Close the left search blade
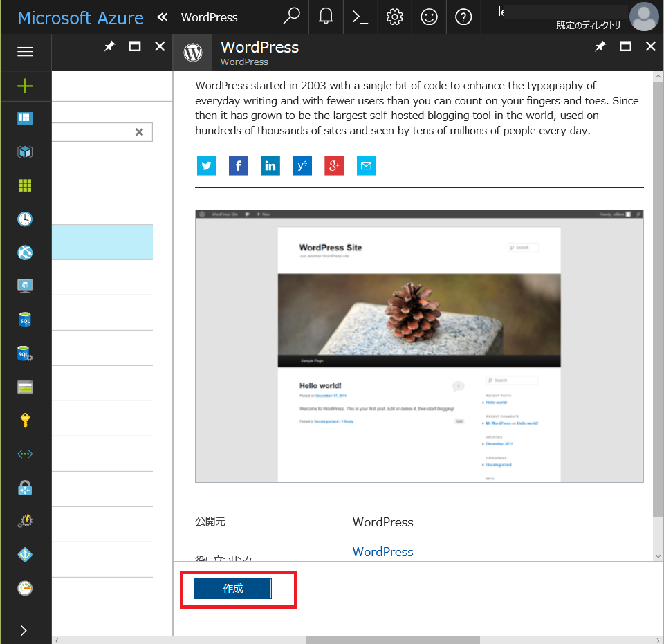The height and width of the screenshot is (644, 664). click(x=160, y=46)
